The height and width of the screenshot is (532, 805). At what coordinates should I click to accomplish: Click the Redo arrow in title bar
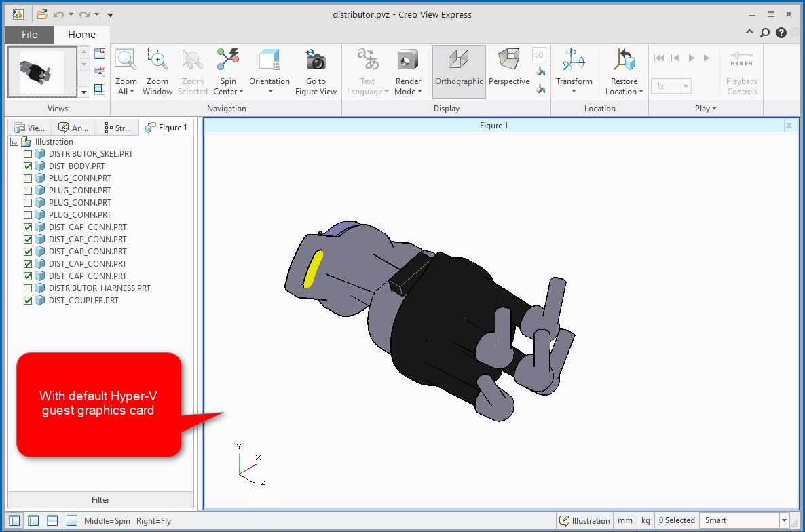click(x=85, y=15)
